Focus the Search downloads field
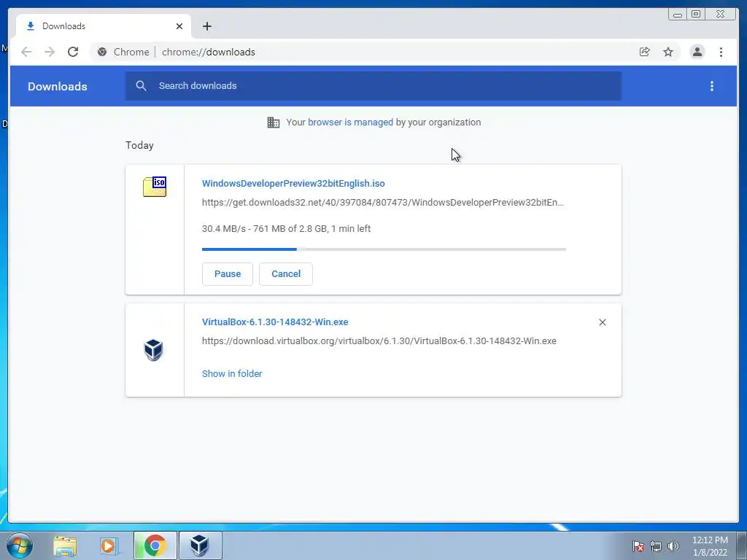This screenshot has width=747, height=560. (x=373, y=86)
